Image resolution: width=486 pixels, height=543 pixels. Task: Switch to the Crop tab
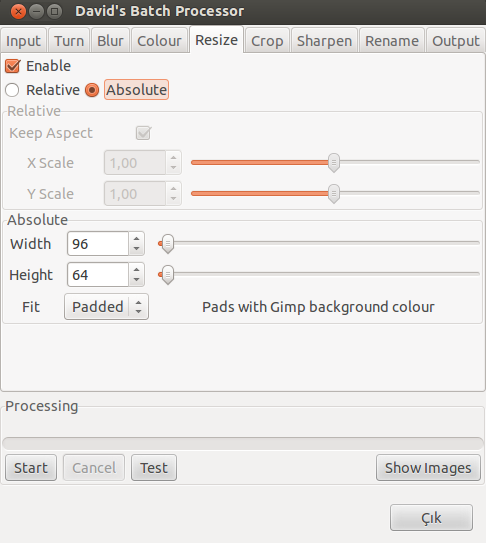pyautogui.click(x=267, y=41)
